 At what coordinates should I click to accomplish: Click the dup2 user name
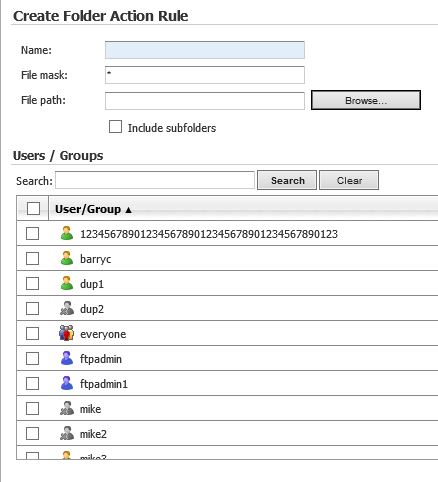pyautogui.click(x=92, y=309)
